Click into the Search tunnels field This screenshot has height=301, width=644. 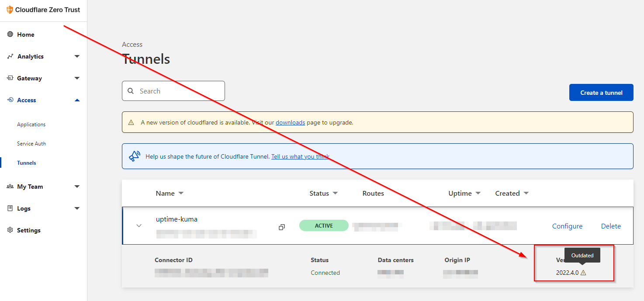pyautogui.click(x=173, y=91)
